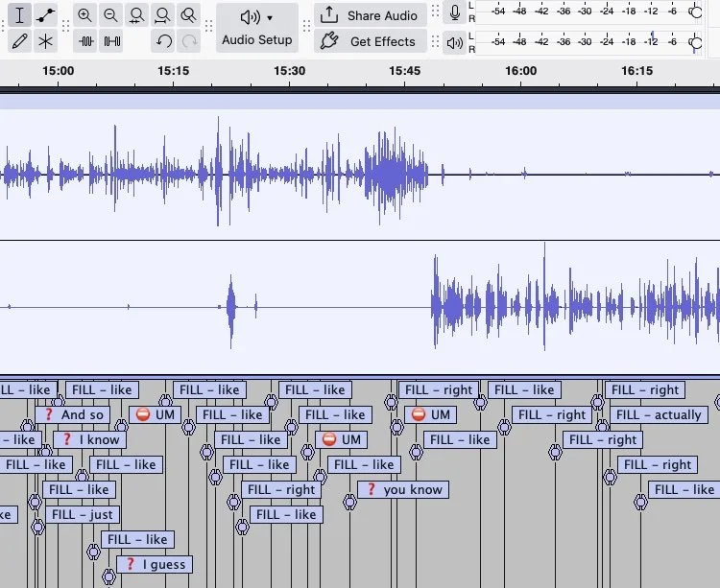The image size is (720, 588).
Task: Click inside the upper audio track waveform
Action: tap(360, 175)
